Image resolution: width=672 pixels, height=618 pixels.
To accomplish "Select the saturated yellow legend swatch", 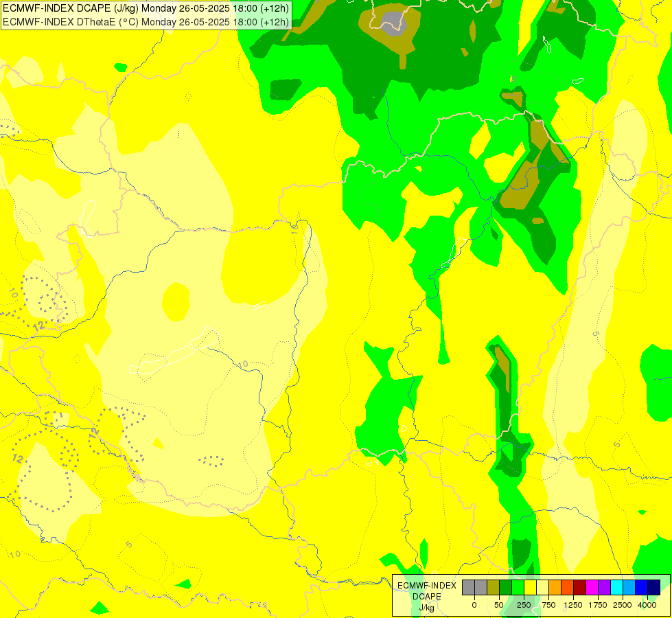I will tap(530, 587).
